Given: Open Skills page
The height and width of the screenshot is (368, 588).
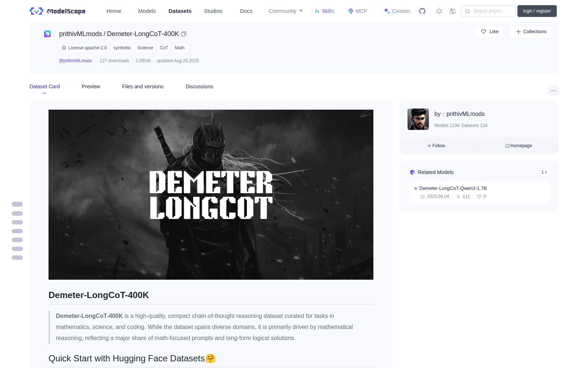Looking at the screenshot, I should pyautogui.click(x=324, y=11).
